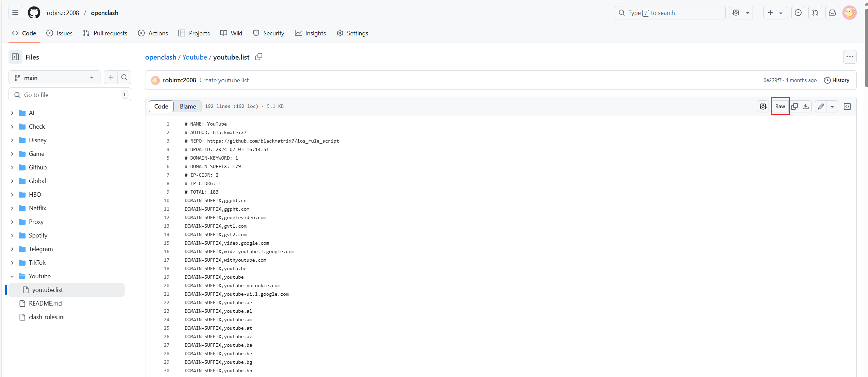Open the Security tab

coord(269,33)
